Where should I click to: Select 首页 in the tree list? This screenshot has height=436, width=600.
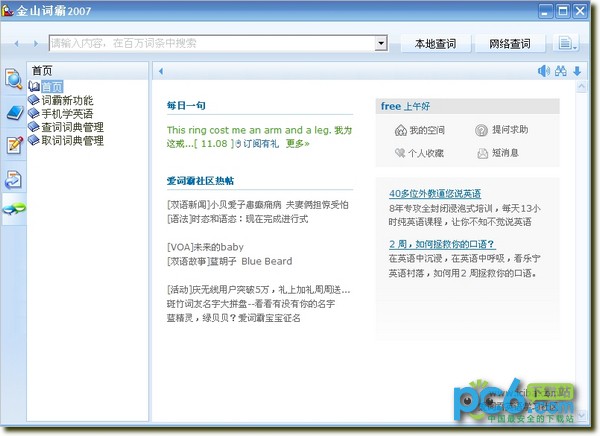pos(52,87)
